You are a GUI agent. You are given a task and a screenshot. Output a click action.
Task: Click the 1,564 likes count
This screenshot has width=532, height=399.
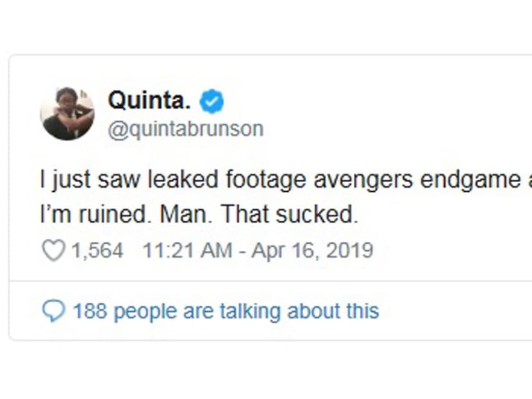pyautogui.click(x=97, y=250)
